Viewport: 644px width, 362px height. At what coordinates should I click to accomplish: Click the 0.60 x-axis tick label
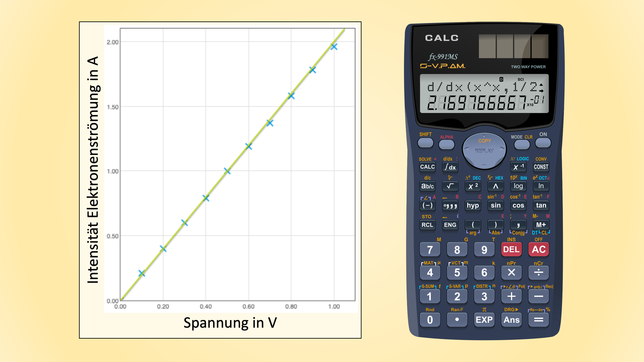[248, 307]
